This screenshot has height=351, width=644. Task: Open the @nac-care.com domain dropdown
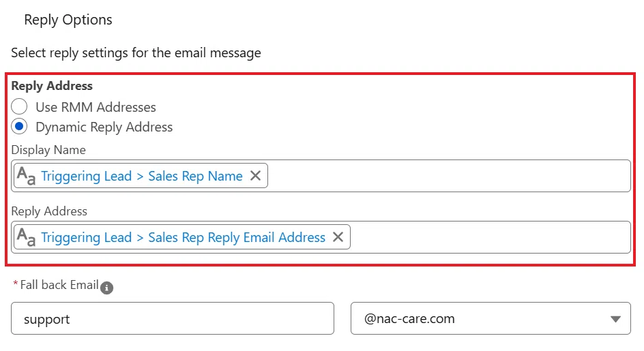(x=491, y=318)
